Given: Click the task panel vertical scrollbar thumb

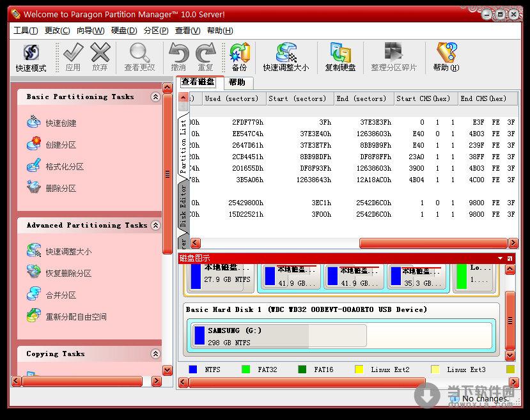Looking at the screenshot, I should (x=168, y=174).
